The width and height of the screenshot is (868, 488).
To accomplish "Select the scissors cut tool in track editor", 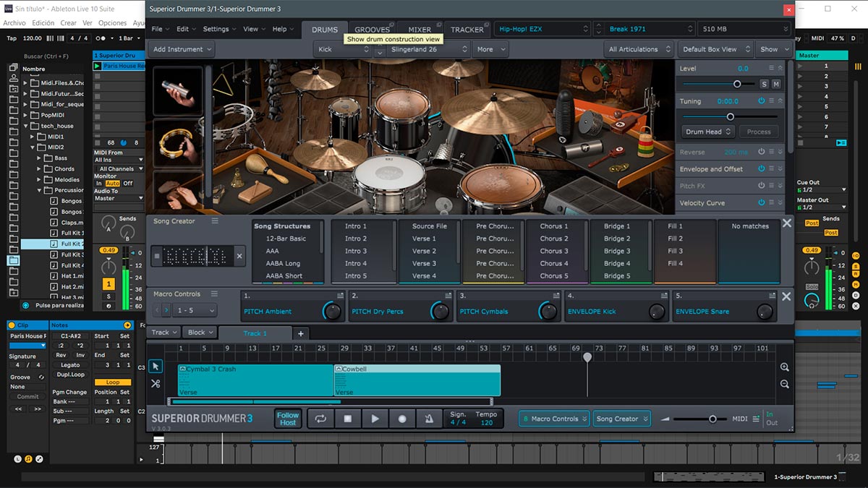I will pyautogui.click(x=156, y=384).
